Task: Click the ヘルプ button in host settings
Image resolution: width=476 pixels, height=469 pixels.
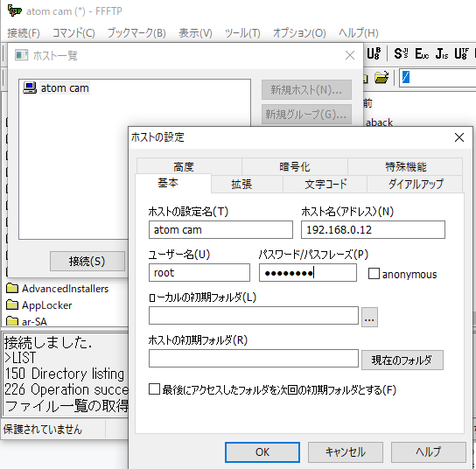Action: coord(429,452)
